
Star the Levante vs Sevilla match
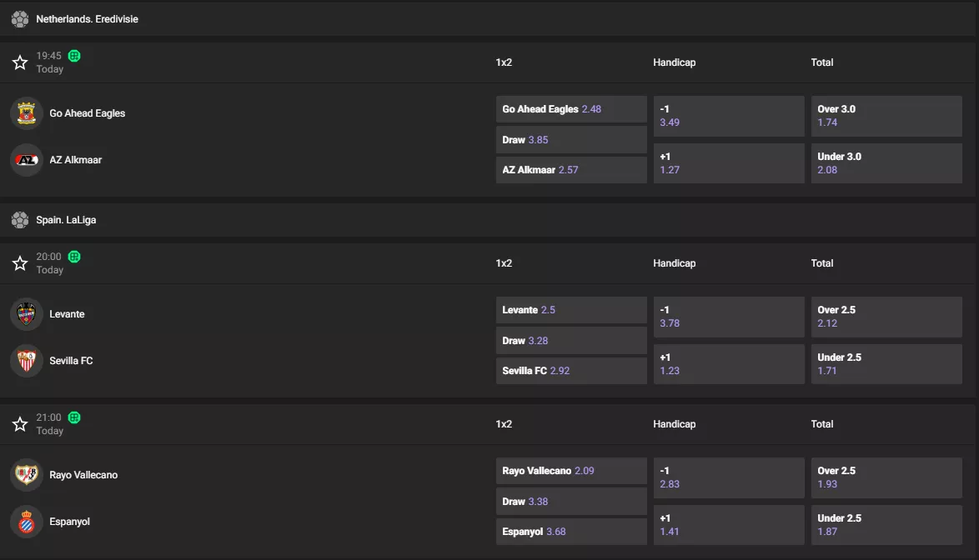click(20, 263)
